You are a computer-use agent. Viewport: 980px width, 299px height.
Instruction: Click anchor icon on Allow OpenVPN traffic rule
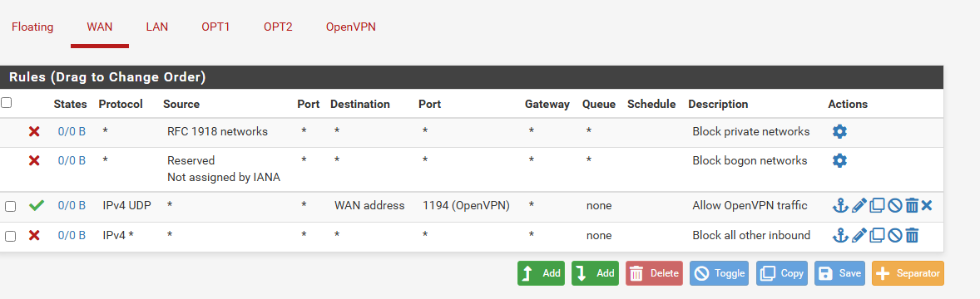[x=840, y=205]
